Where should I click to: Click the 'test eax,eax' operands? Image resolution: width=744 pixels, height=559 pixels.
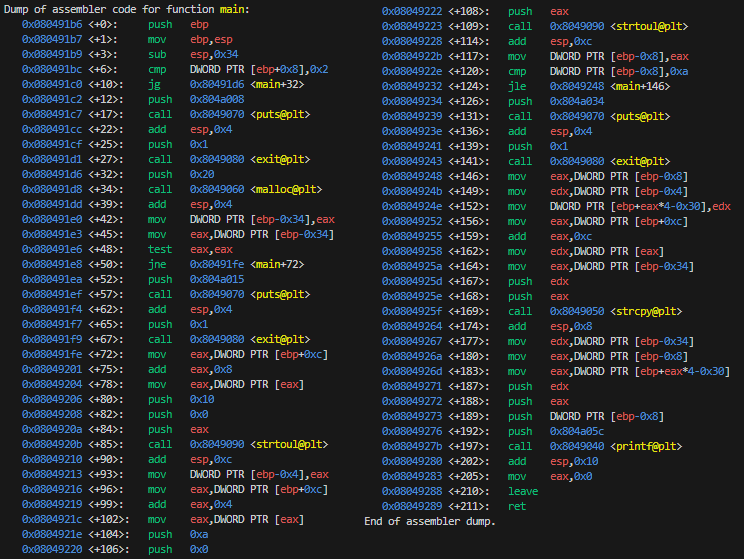coord(212,249)
